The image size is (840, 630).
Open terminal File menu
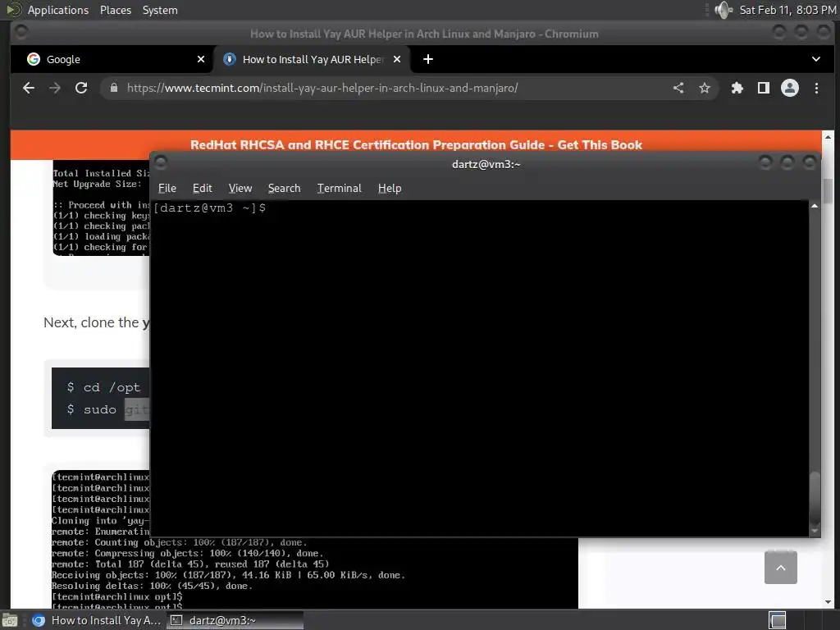pos(167,188)
